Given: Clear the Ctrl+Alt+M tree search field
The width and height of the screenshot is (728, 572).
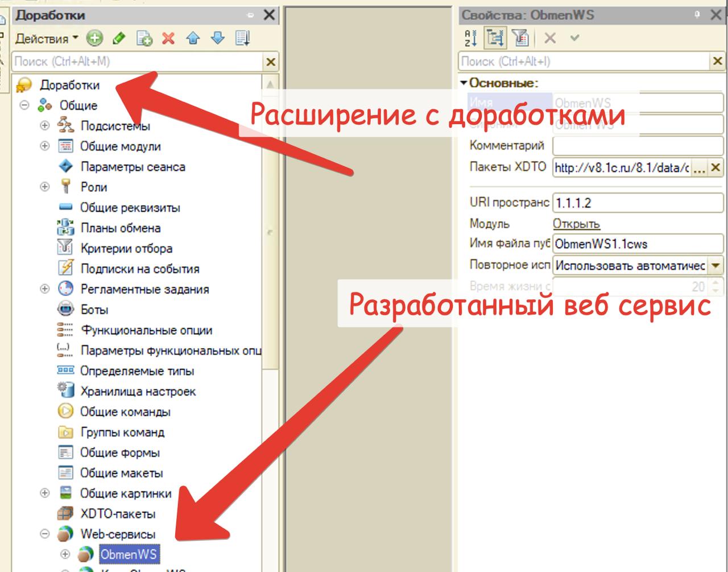Looking at the screenshot, I should (271, 61).
